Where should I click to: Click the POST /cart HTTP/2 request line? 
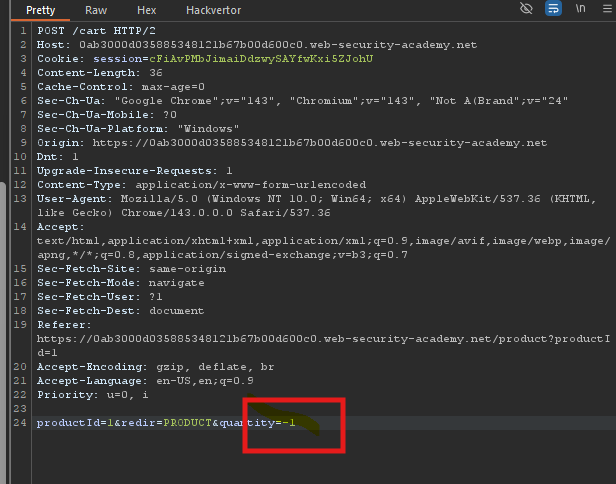pos(96,31)
